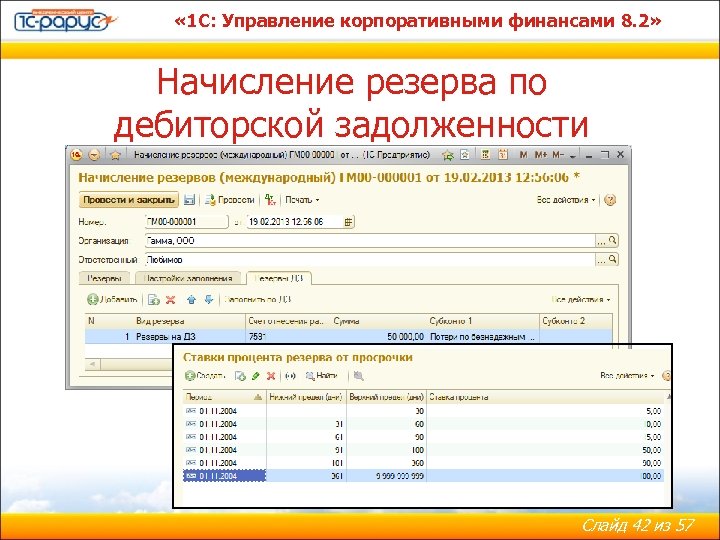Click the ellipsis select button in Организация field

(x=601, y=241)
